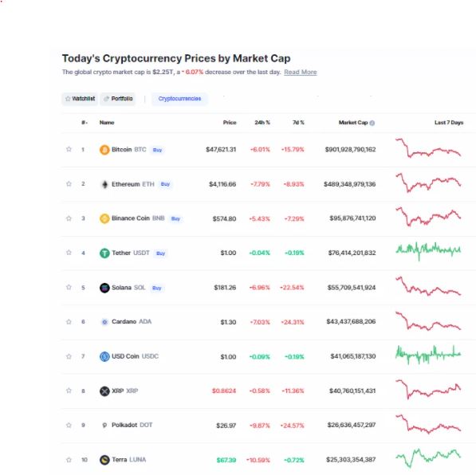The image size is (476, 475).
Task: Click the Binance Coin yellow logo
Action: [x=104, y=218]
